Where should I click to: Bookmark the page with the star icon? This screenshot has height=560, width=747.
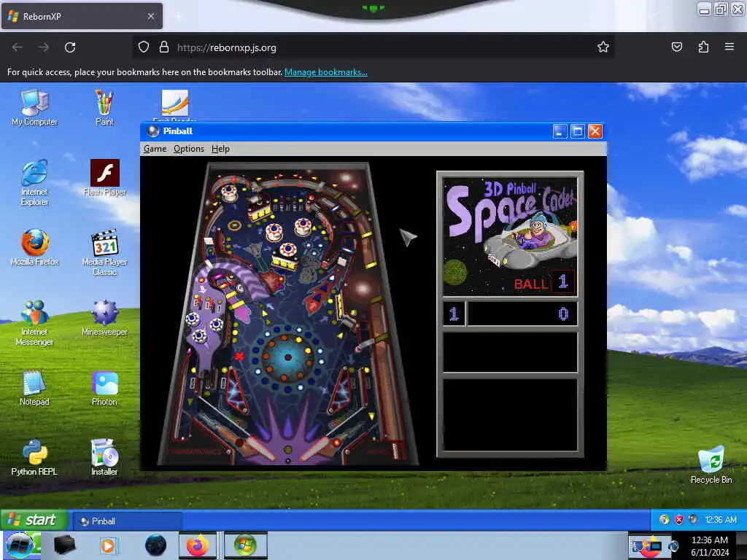[x=603, y=47]
